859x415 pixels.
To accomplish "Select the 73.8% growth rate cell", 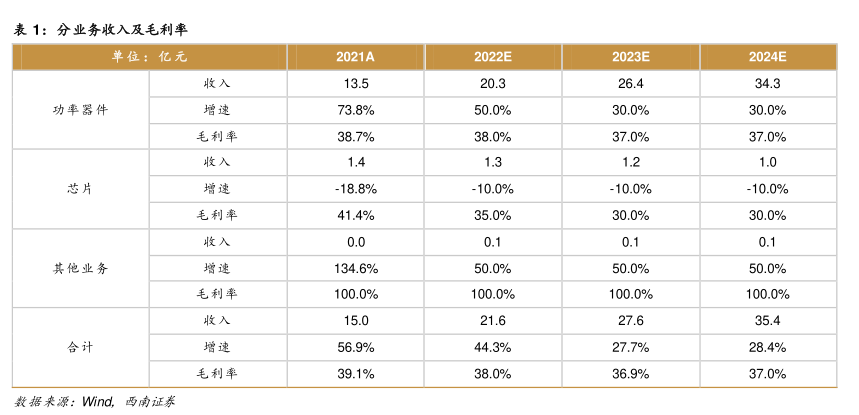I will tap(356, 110).
